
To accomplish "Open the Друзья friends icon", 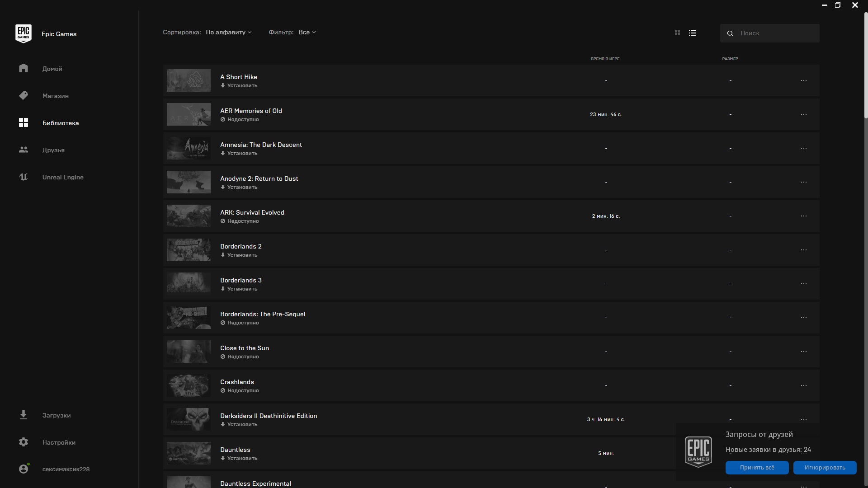I will click(24, 150).
